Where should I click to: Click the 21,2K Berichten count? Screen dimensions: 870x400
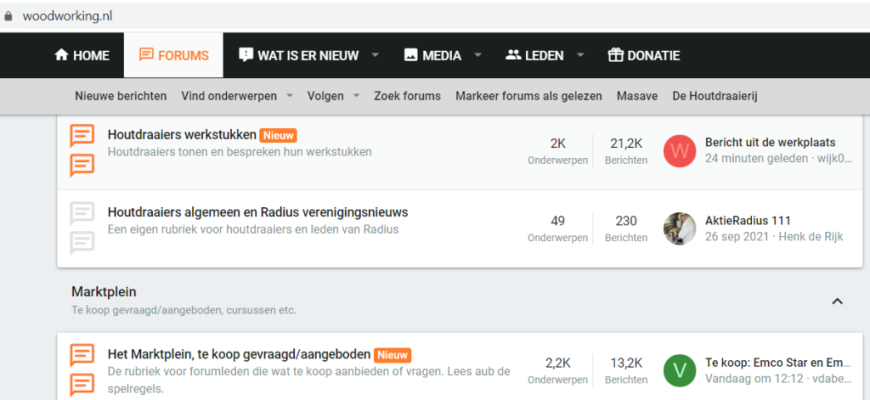[x=626, y=151]
